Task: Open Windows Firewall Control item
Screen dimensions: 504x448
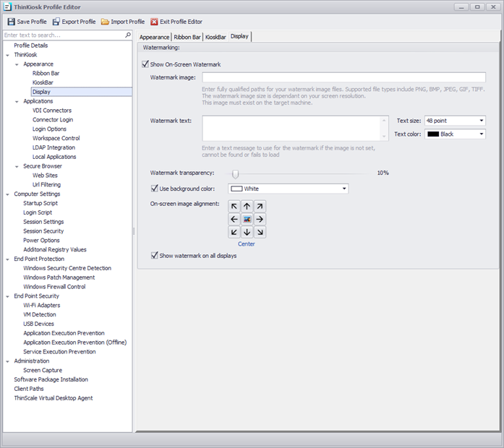Action: point(54,286)
